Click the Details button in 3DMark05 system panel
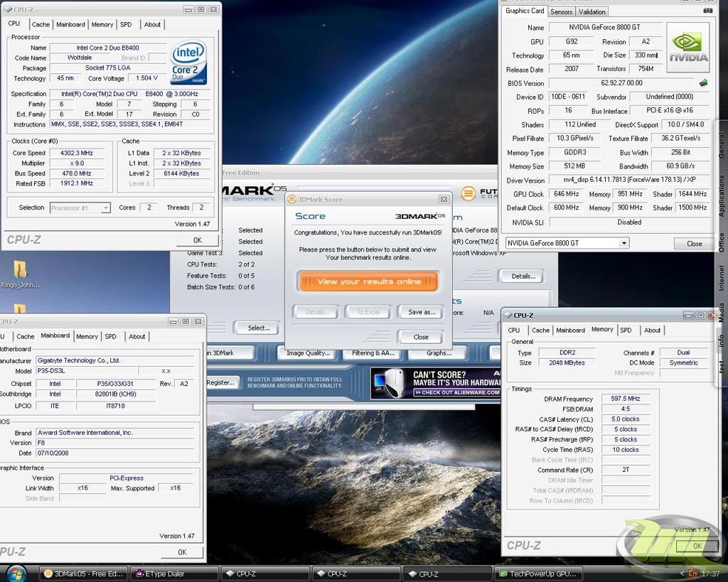The height and width of the screenshot is (582, 728). click(x=523, y=276)
